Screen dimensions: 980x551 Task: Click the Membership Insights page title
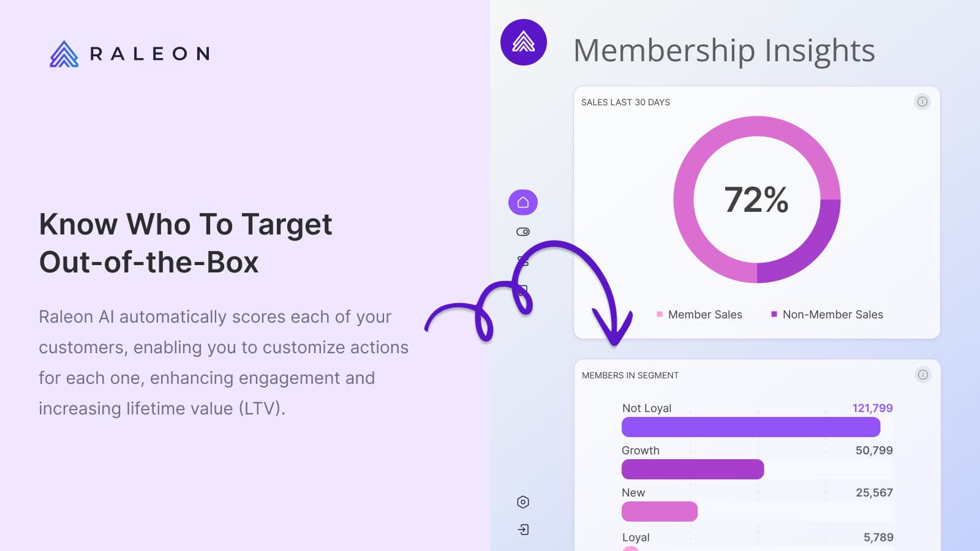click(724, 50)
